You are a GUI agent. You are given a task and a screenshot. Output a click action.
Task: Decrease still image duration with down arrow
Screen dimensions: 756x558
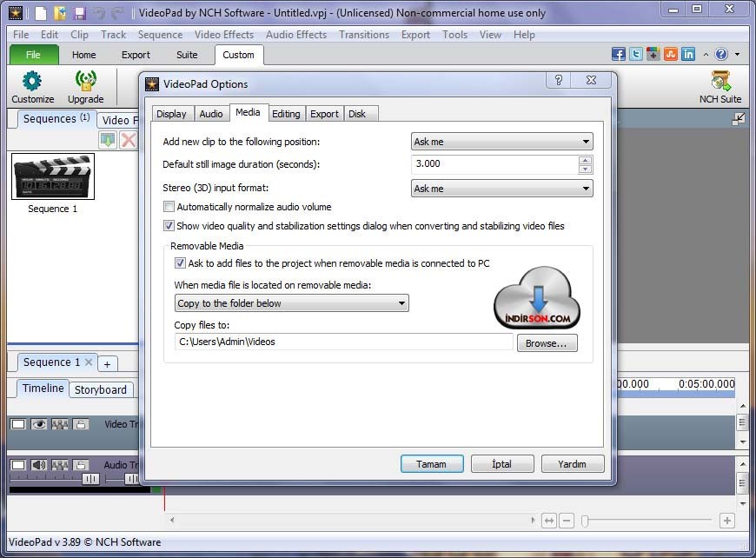(585, 169)
